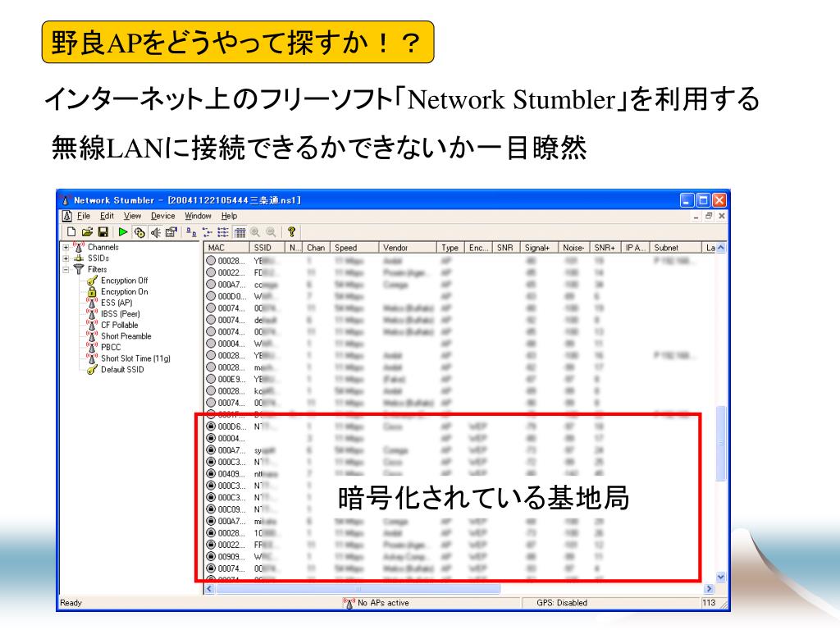Open the File menu
Viewport: 840px width, 630px height.
tap(83, 216)
